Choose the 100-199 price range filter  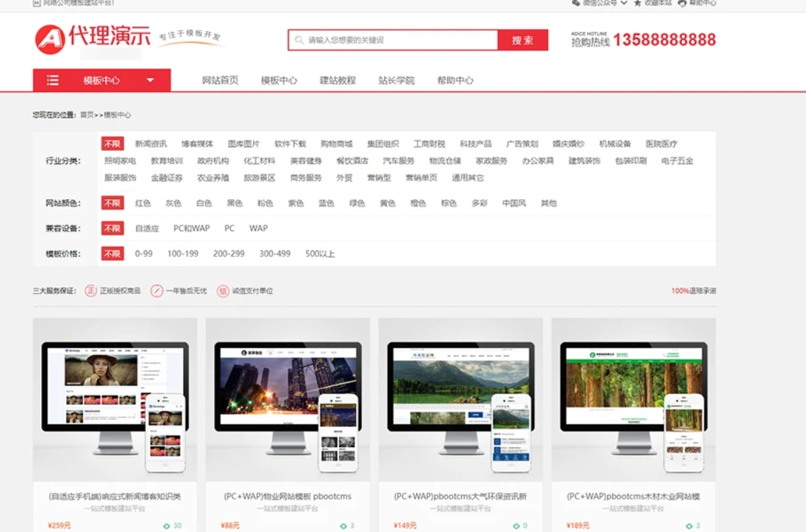(183, 254)
